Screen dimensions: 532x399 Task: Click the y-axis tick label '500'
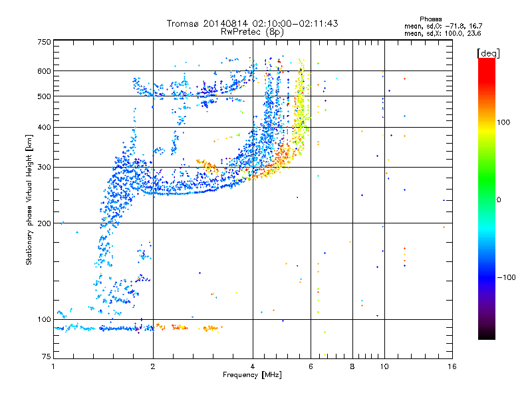coord(44,96)
